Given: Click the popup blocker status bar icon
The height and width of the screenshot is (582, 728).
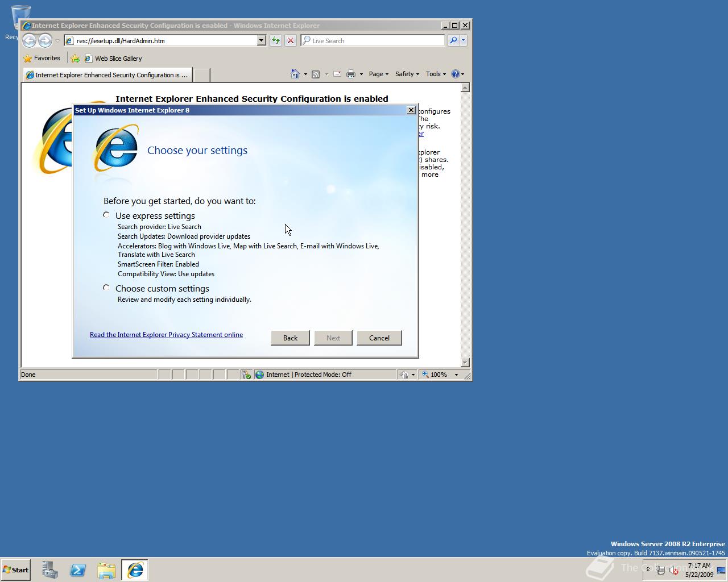Looking at the screenshot, I should click(x=246, y=375).
